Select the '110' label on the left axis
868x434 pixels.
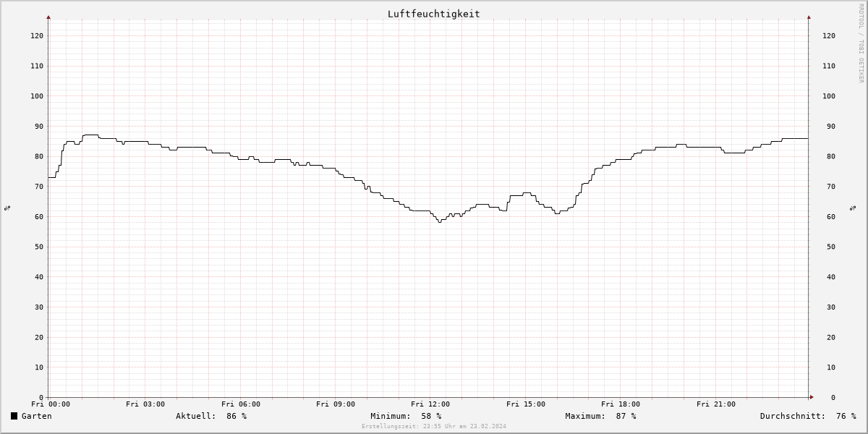[37, 66]
